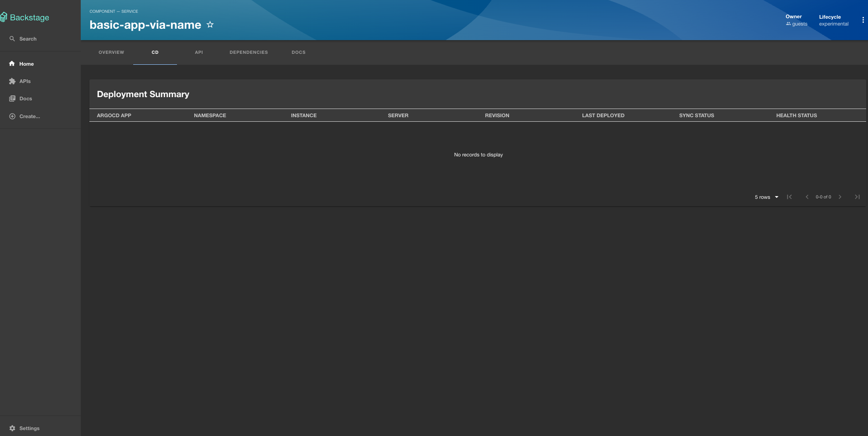Star basic-app-via-name as favorite
This screenshot has width=868, height=436.
coord(210,25)
